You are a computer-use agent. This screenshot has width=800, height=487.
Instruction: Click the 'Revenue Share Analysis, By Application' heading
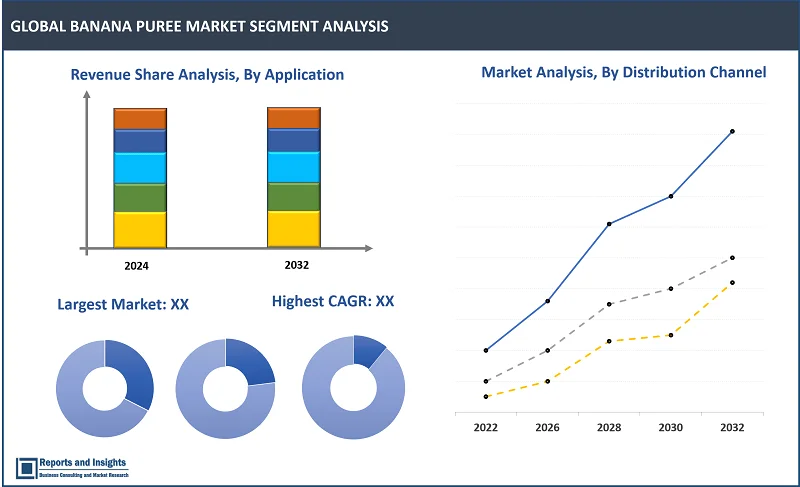(x=207, y=75)
